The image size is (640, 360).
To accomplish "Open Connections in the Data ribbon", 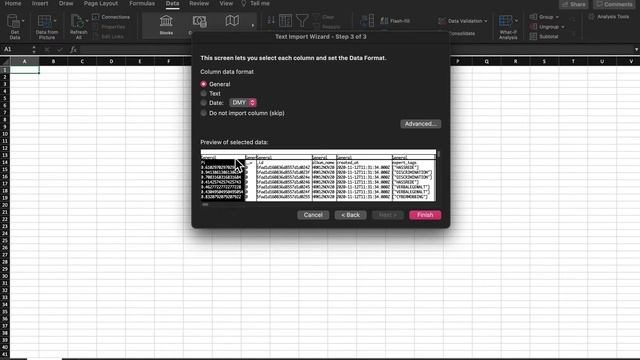I will (111, 17).
